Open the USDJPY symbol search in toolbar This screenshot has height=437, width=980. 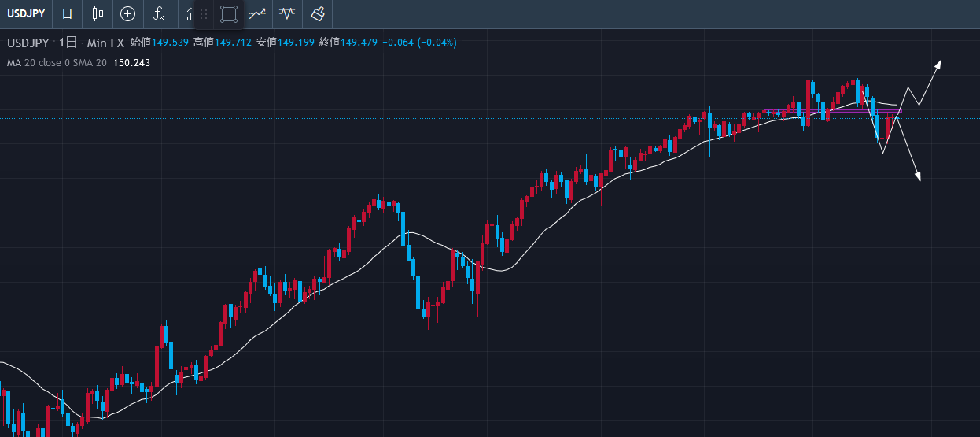coord(28,13)
